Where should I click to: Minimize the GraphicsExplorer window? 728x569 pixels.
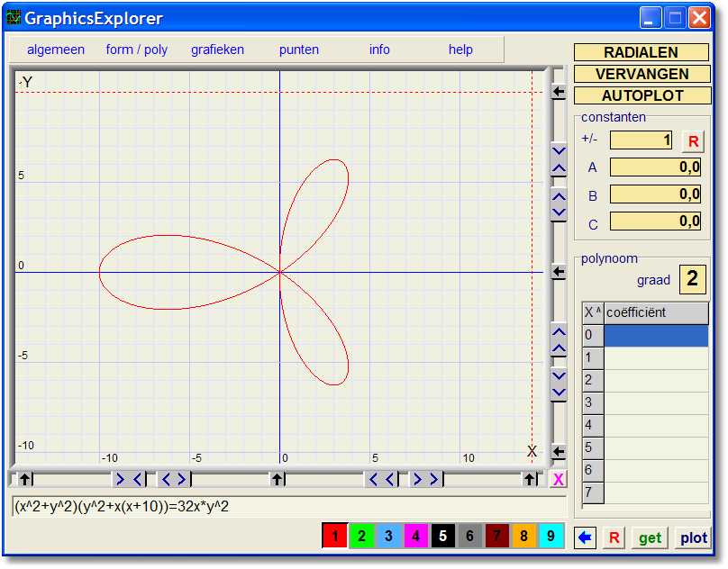tap(650, 18)
